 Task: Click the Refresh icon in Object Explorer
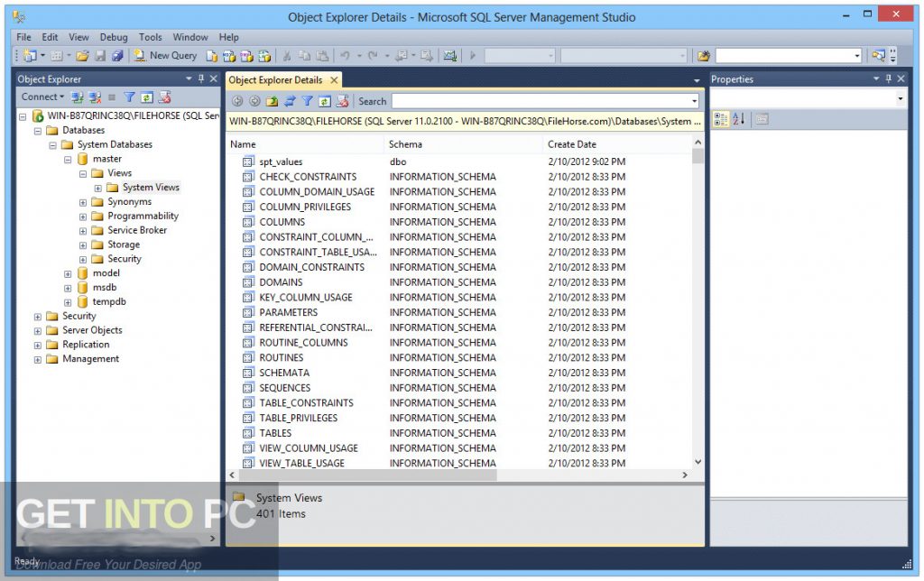click(x=147, y=97)
